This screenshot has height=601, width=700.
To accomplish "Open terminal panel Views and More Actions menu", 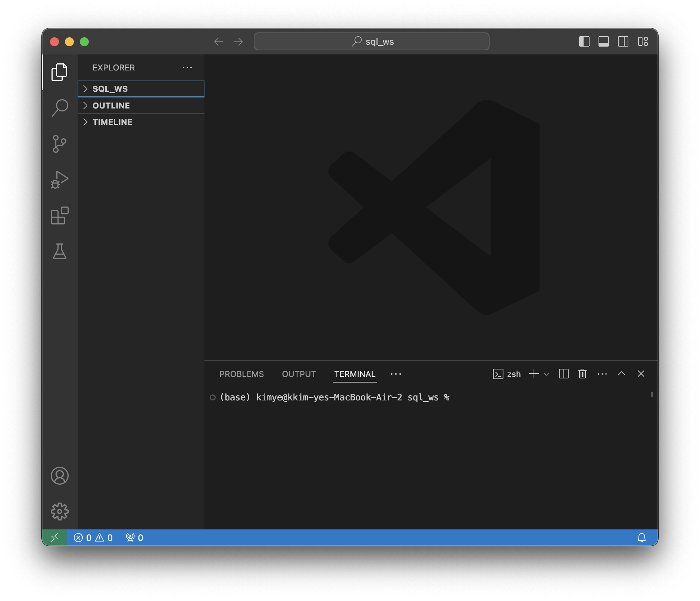I will click(x=602, y=374).
